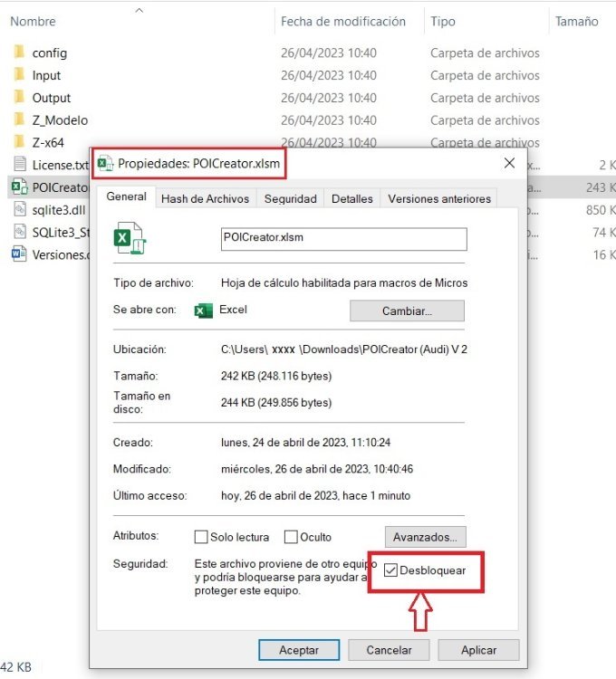Screen dimensions: 616x679
Task: Click the config folder icon
Action: point(19,53)
